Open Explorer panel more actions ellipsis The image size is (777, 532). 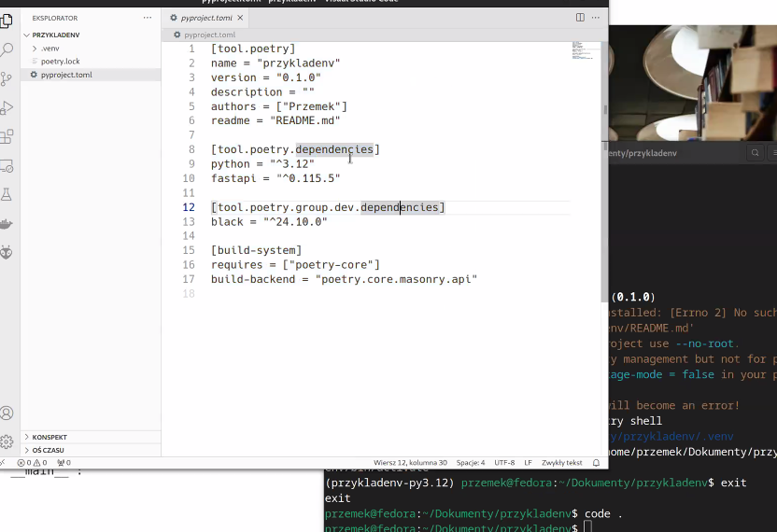click(x=148, y=18)
